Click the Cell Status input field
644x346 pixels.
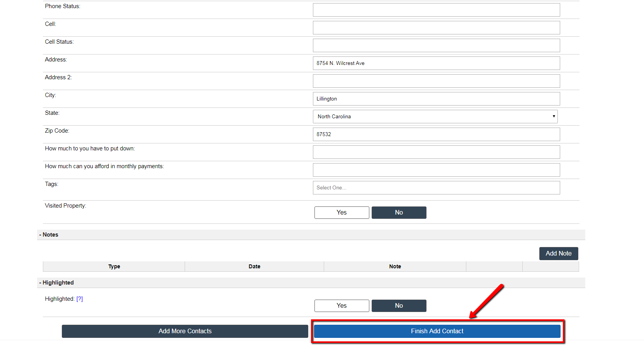pos(436,45)
